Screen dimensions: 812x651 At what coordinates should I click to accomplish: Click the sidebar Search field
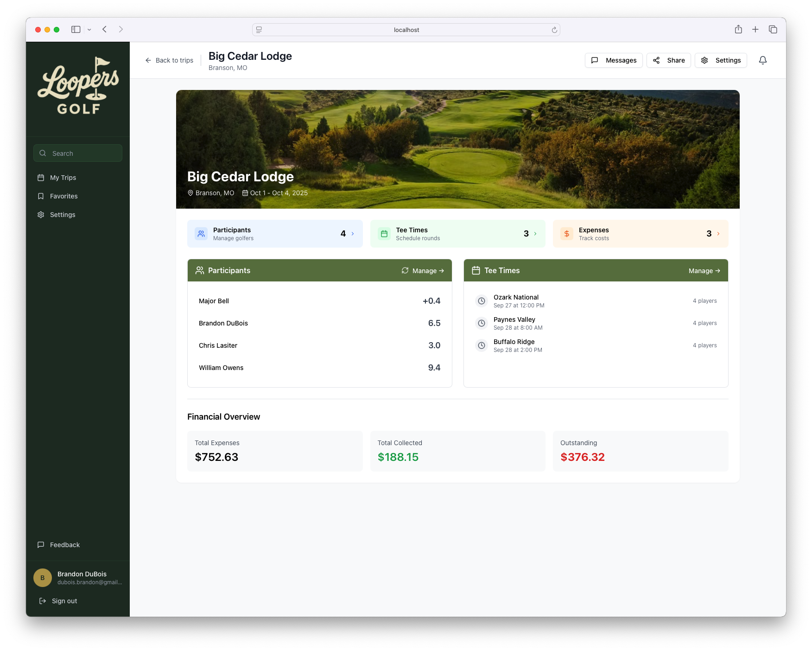coord(78,153)
